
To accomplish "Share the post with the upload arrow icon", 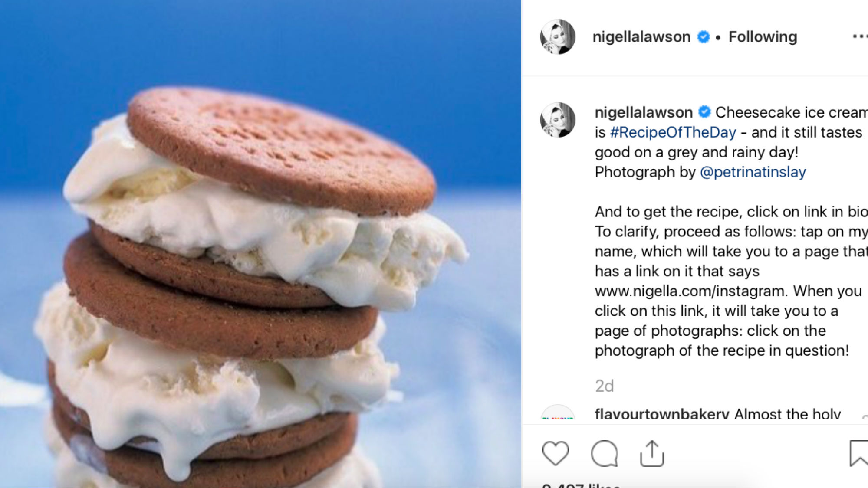I will 652,453.
